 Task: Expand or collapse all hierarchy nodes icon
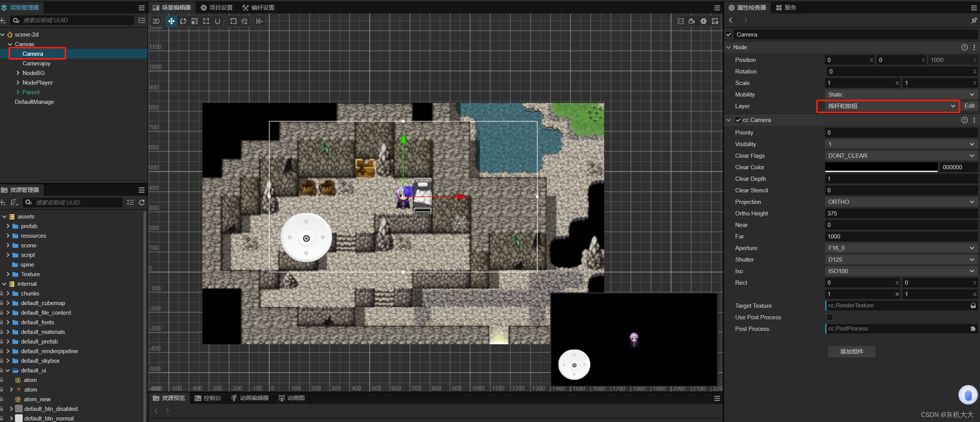tap(142, 20)
